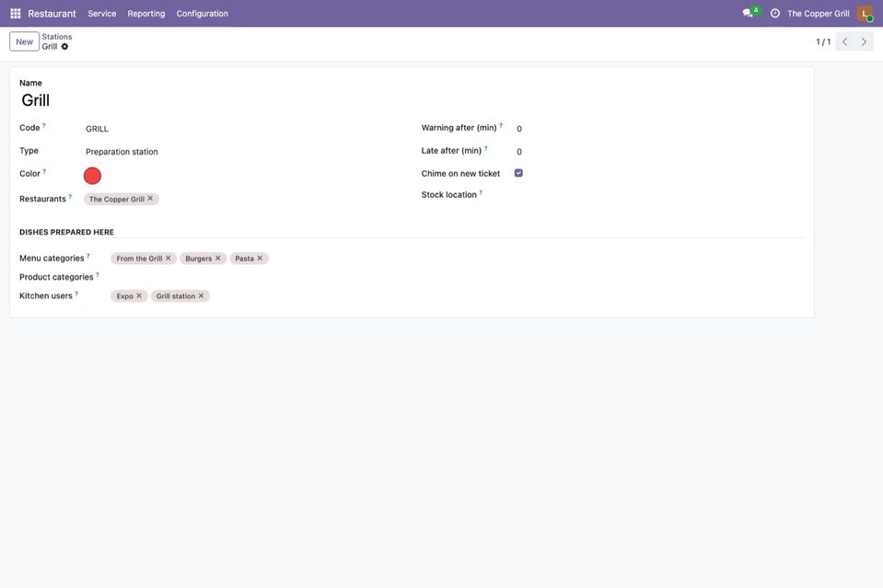Show help tooltip for Product categories
Viewport: 883px width, 588px height.
click(98, 274)
